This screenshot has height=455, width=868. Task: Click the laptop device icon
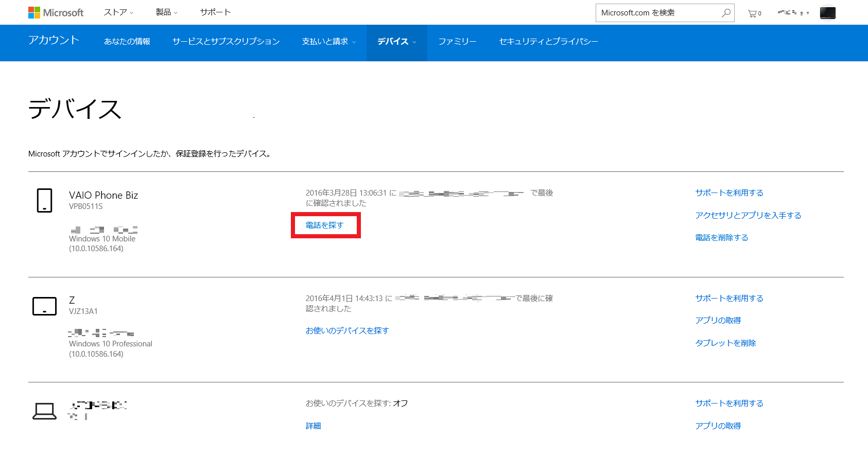[x=44, y=411]
